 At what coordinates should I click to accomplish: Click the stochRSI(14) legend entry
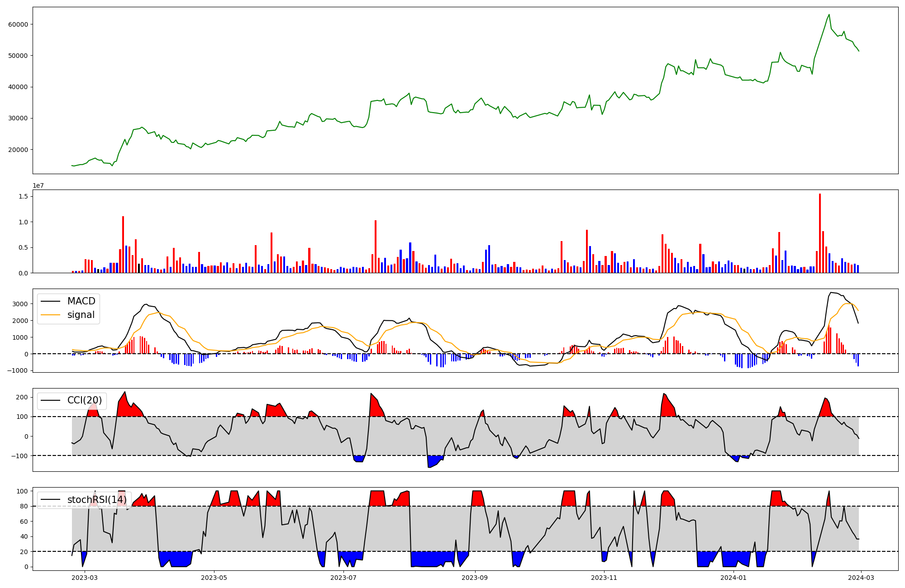pyautogui.click(x=97, y=500)
